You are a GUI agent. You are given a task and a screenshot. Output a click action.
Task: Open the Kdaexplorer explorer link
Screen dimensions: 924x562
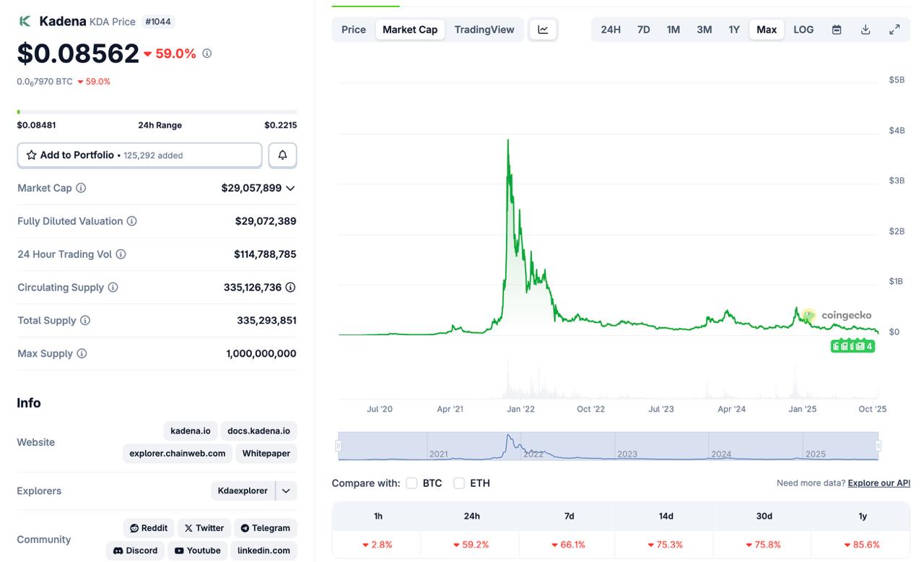point(243,491)
